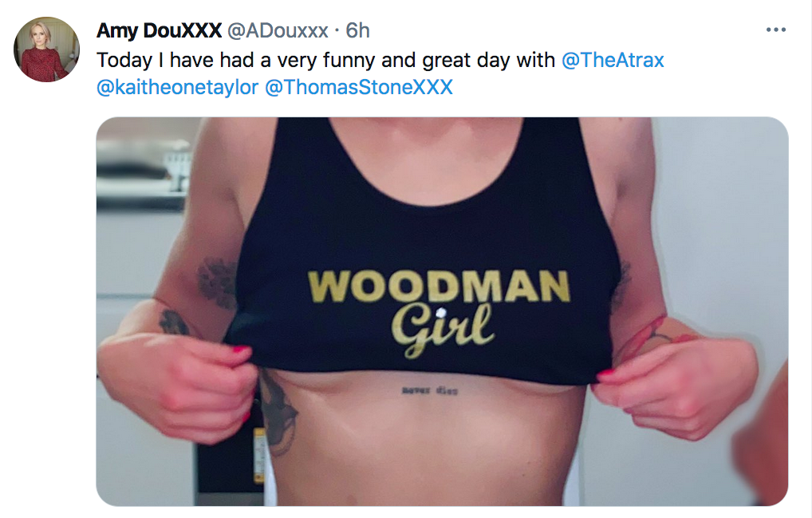Image resolution: width=812 pixels, height=518 pixels.
Task: Visit the @kaitheonetaylor mention link
Action: coord(177,87)
